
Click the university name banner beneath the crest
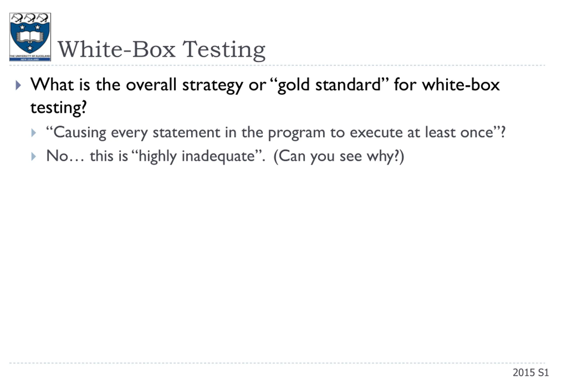(x=30, y=58)
